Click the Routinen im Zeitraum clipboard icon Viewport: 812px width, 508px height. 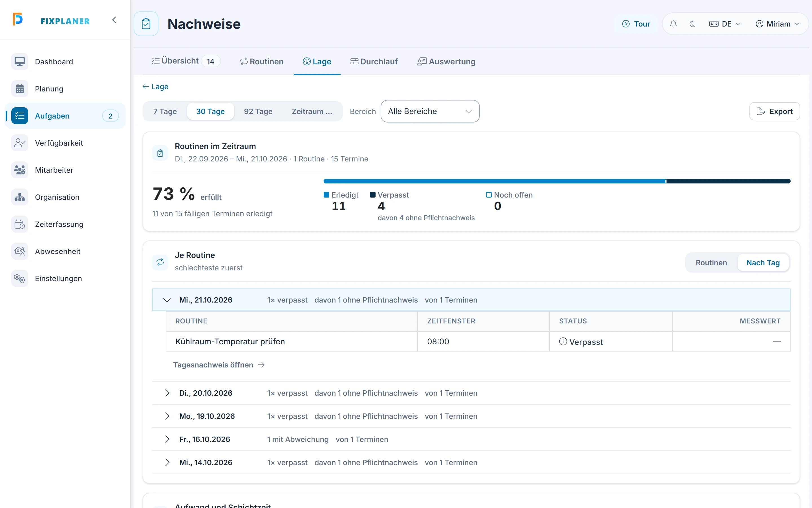(160, 153)
